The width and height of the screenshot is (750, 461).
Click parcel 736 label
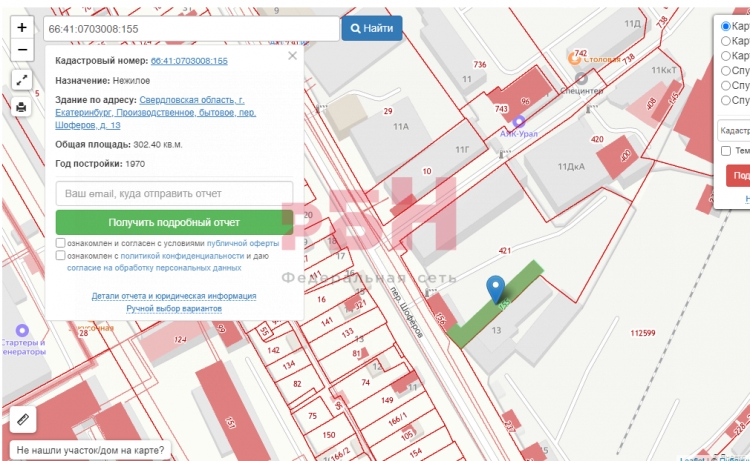[x=480, y=65]
